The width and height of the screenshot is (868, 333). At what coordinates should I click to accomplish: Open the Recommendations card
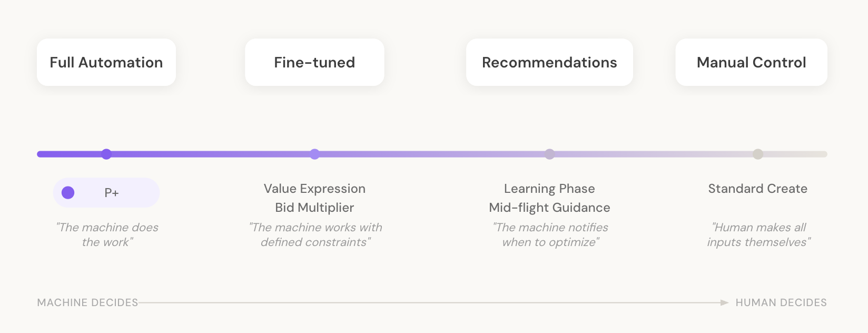point(549,62)
